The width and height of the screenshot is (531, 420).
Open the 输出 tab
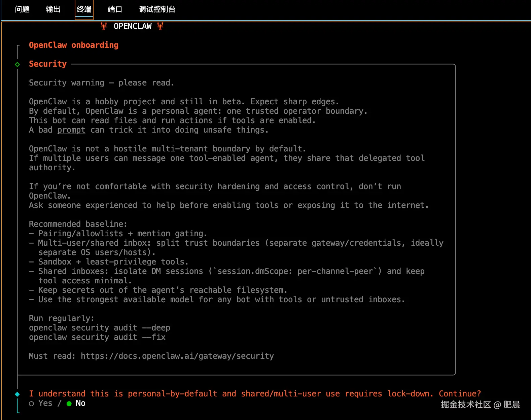pos(53,9)
